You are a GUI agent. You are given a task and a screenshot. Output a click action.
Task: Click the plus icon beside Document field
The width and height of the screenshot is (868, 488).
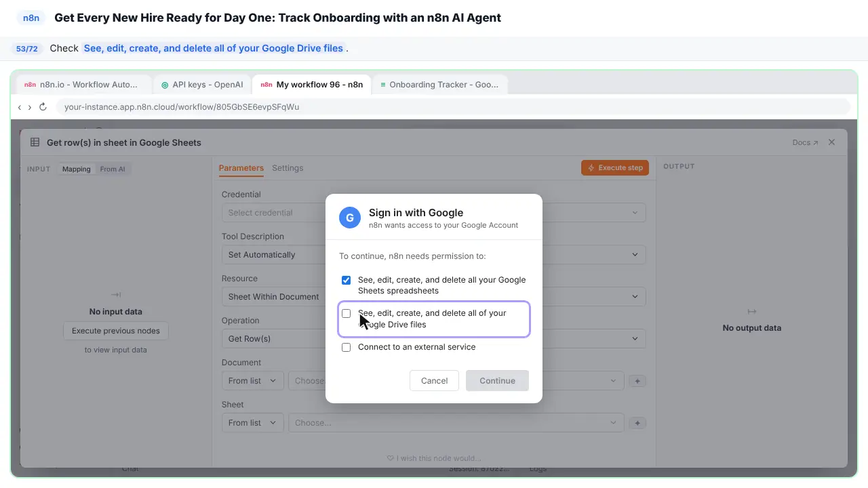(637, 381)
